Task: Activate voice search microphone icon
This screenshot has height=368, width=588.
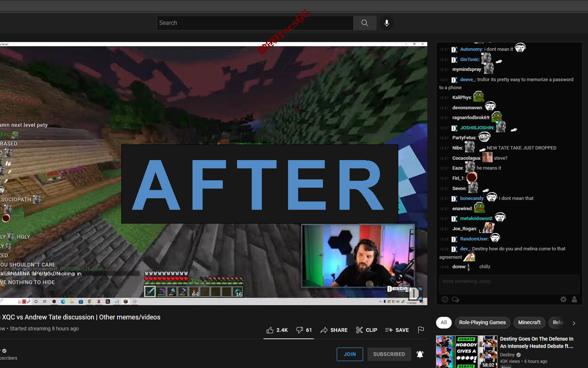Action: click(x=387, y=23)
